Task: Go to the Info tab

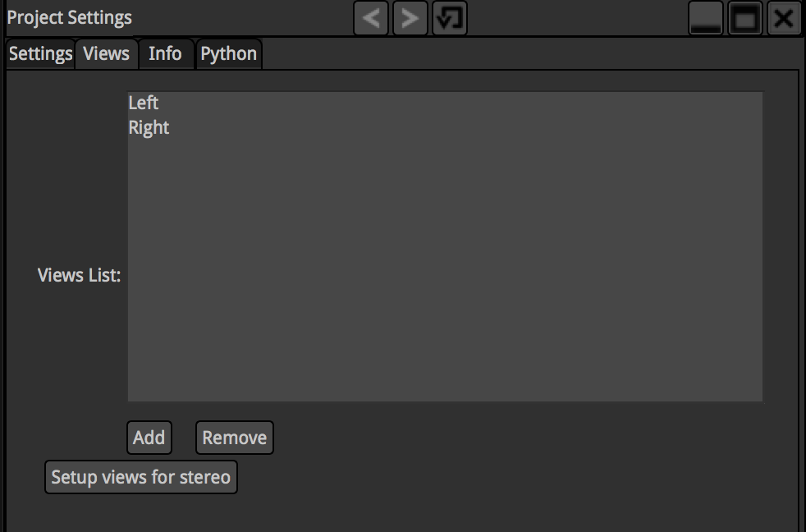Action: (165, 54)
